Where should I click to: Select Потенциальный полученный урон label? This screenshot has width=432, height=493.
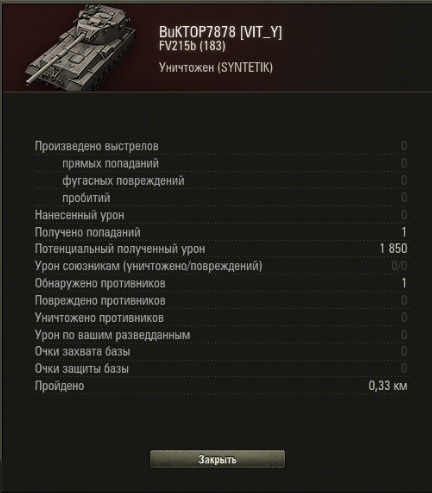pyautogui.click(x=120, y=249)
